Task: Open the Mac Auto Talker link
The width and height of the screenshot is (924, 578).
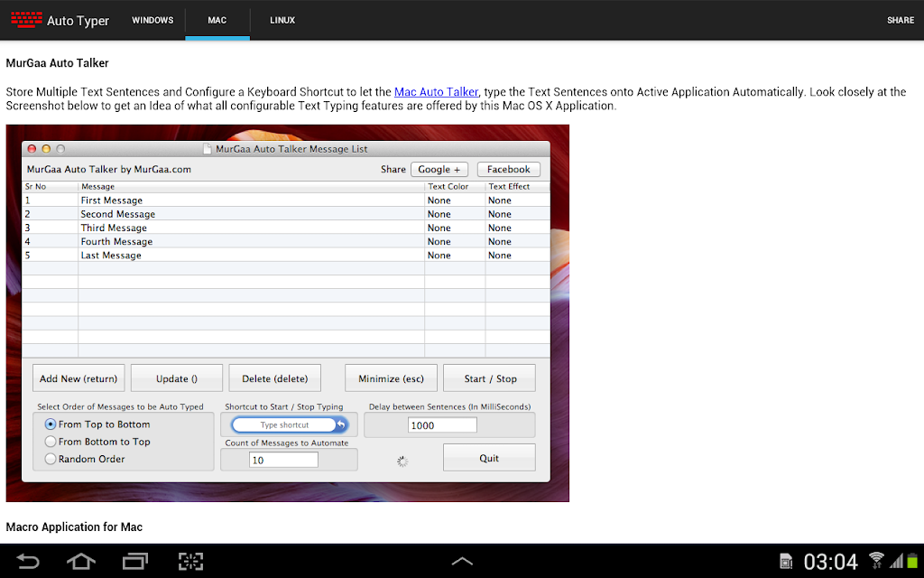Action: 436,92
